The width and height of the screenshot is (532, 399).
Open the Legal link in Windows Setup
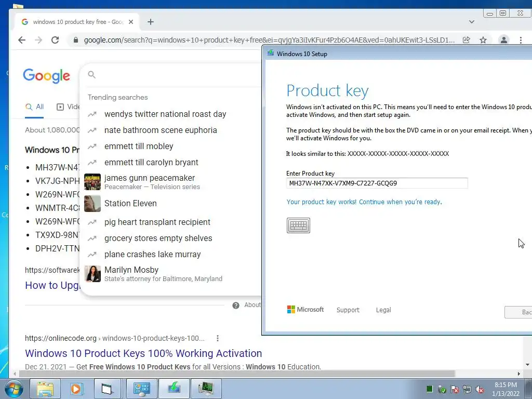point(383,310)
